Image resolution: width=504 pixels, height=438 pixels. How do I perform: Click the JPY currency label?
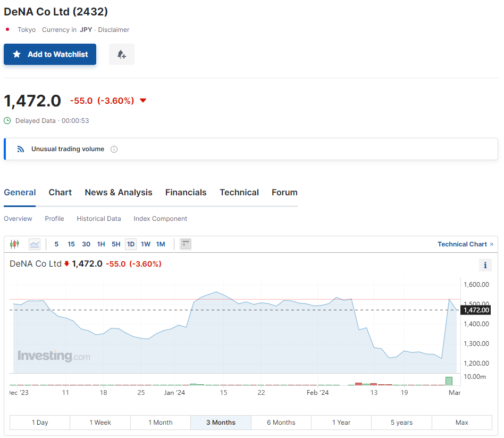coord(86,30)
